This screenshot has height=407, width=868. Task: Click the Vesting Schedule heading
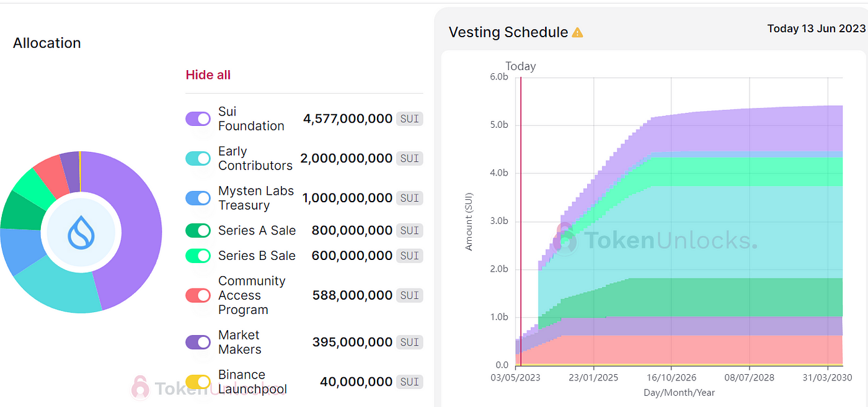pos(508,32)
